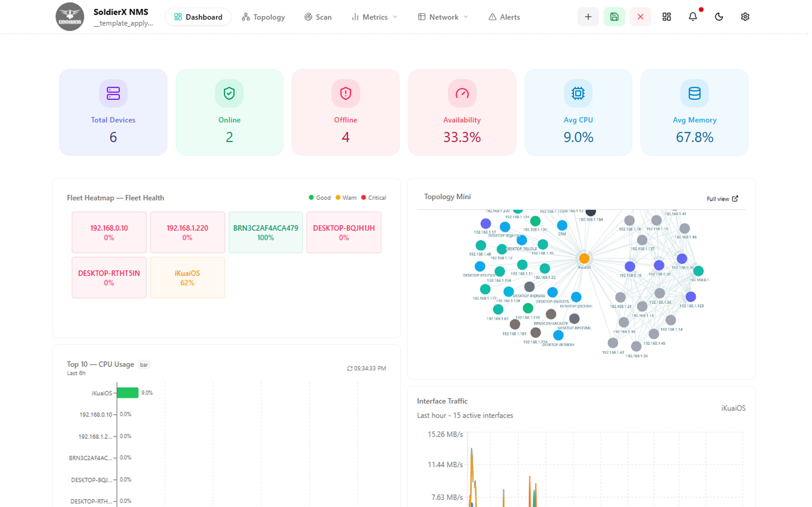812x507 pixels.
Task: Click the plus add-widget button
Action: 588,17
